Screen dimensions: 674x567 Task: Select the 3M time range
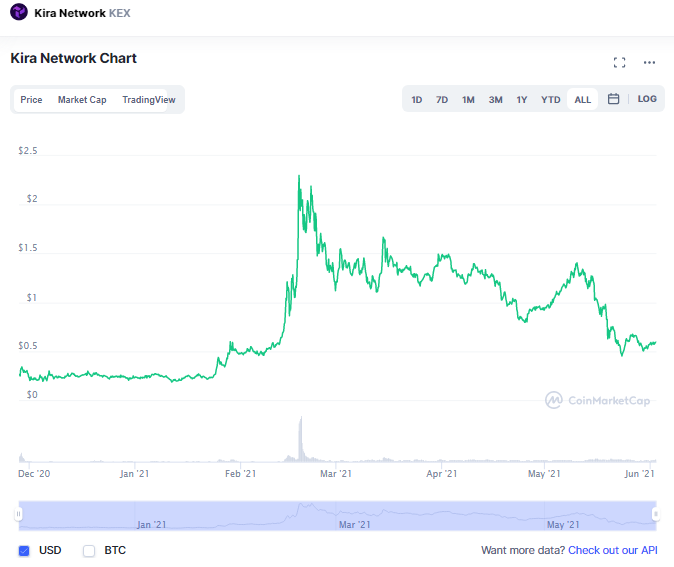[496, 100]
